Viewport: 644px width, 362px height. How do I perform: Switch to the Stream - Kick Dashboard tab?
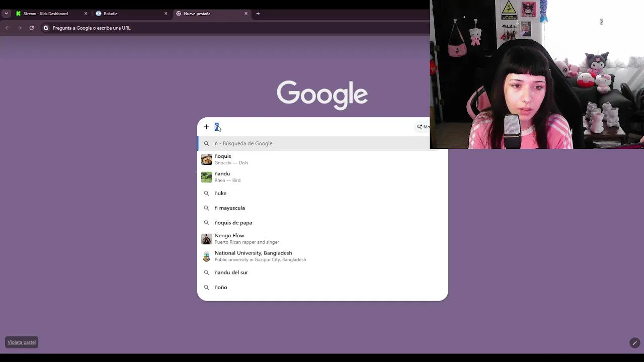[x=51, y=14]
